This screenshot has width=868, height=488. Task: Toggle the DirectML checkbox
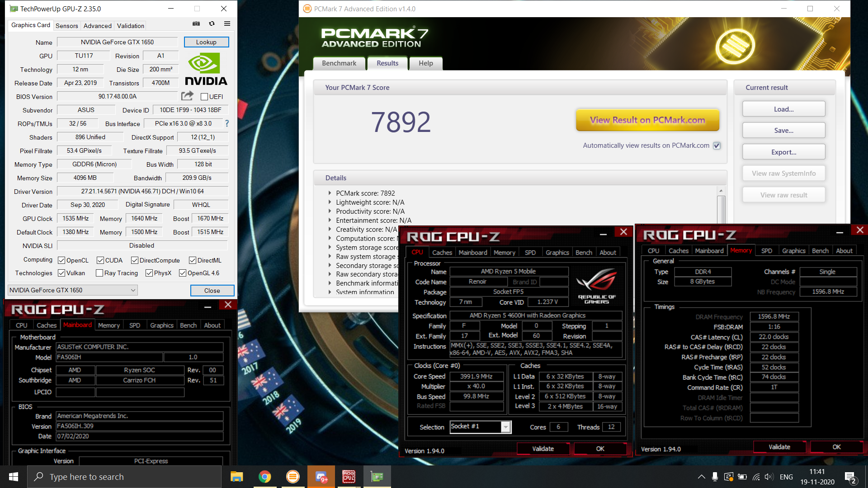193,260
